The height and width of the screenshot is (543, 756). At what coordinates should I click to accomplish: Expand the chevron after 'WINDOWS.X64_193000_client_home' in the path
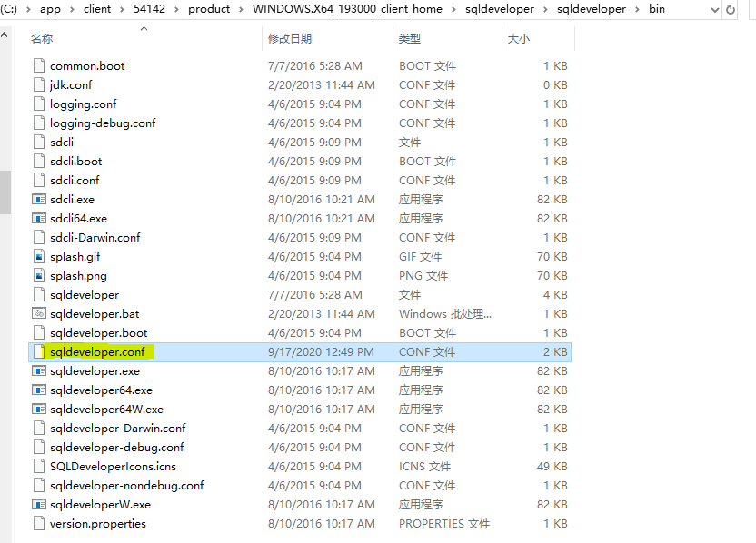pos(453,9)
